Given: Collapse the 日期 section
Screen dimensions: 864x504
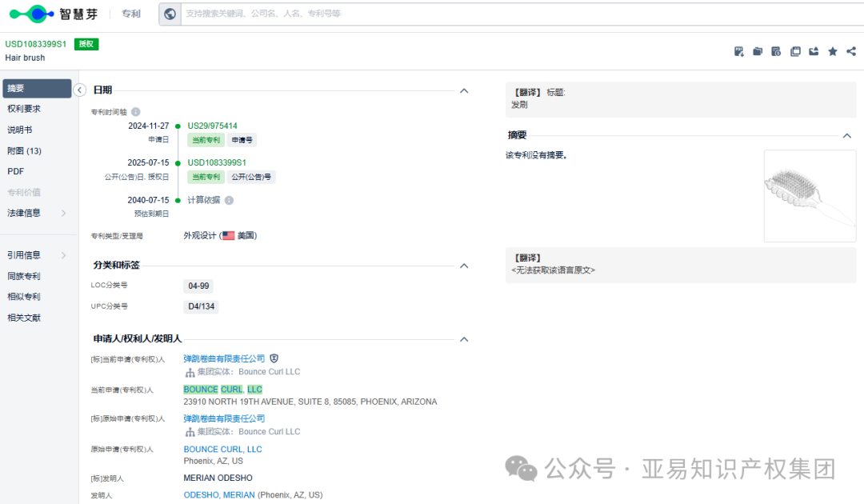Looking at the screenshot, I should click(464, 90).
